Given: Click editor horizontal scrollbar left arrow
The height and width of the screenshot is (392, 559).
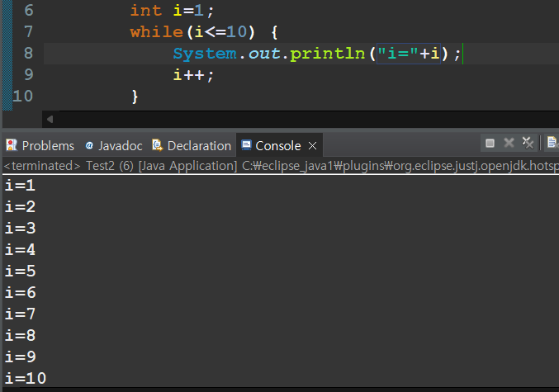Looking at the screenshot, I should pos(50,120).
